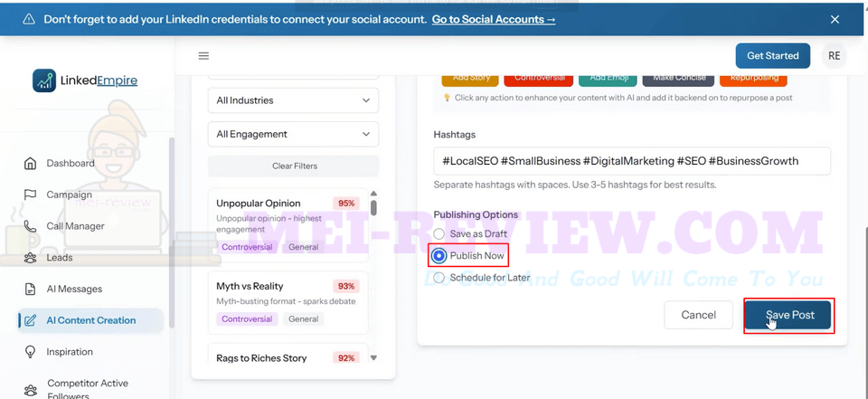Click the Inspiration lightbulb icon
This screenshot has height=399, width=868.
[31, 352]
